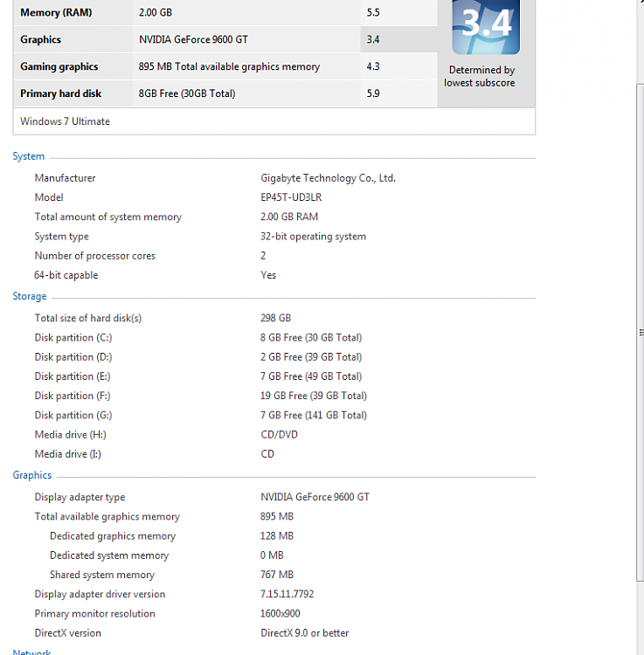Click the '19 GB Free (39 GB Total)' value
The width and height of the screenshot is (644, 655).
pyautogui.click(x=314, y=396)
